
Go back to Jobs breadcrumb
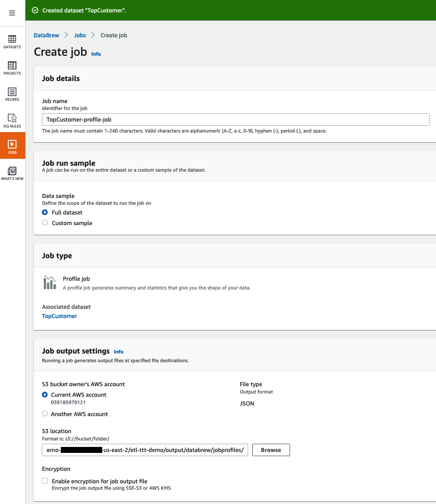click(80, 35)
